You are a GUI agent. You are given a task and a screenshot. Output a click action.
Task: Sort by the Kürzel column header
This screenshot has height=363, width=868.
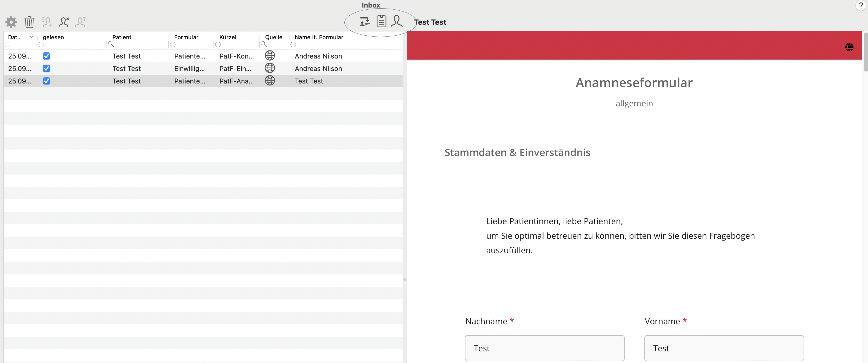tap(228, 37)
